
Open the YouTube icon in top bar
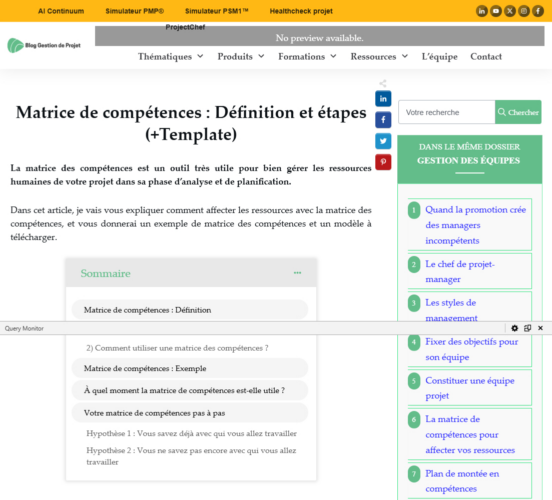pos(496,11)
